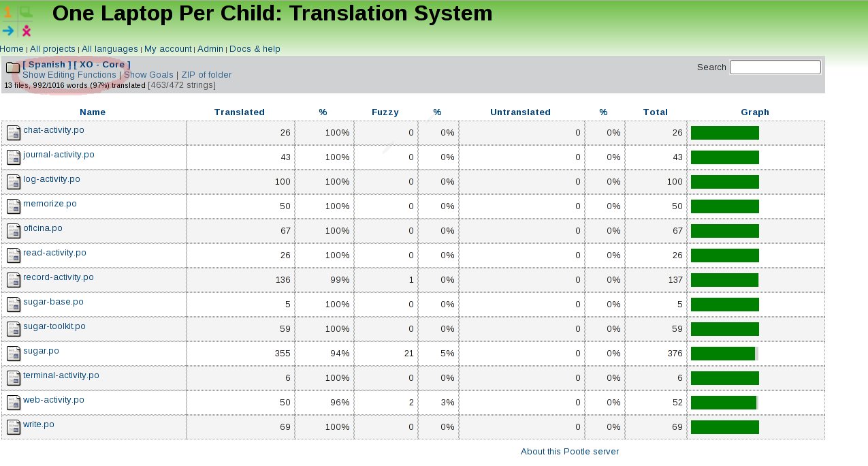This screenshot has height=466, width=868.
Task: Open Docs & help from the navigation
Action: 255,49
